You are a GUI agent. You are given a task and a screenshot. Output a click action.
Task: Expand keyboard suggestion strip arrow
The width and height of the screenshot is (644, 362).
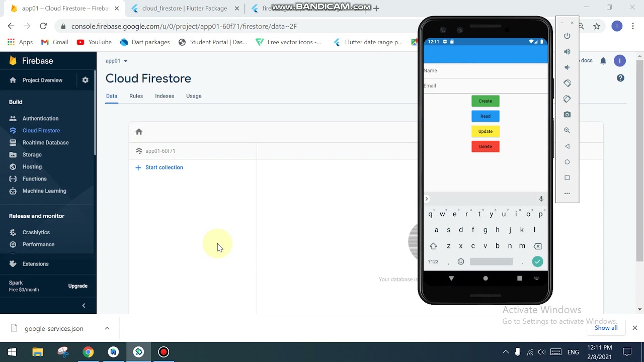click(427, 199)
